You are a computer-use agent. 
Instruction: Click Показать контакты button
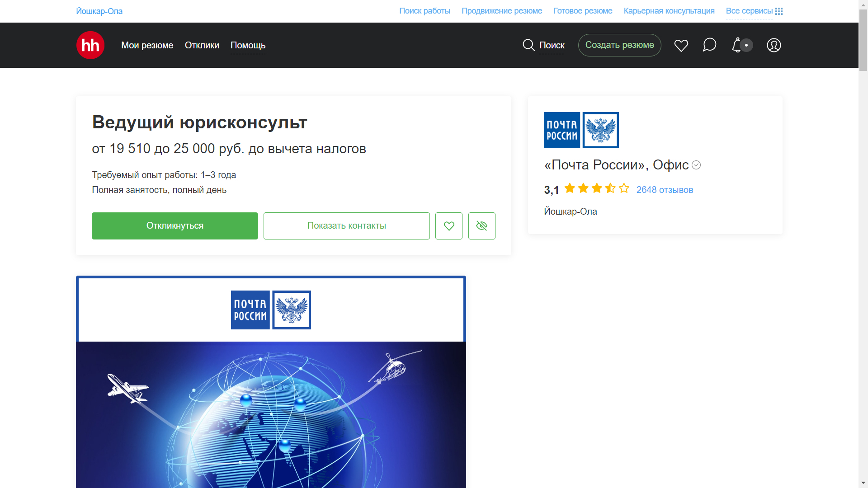click(x=347, y=226)
